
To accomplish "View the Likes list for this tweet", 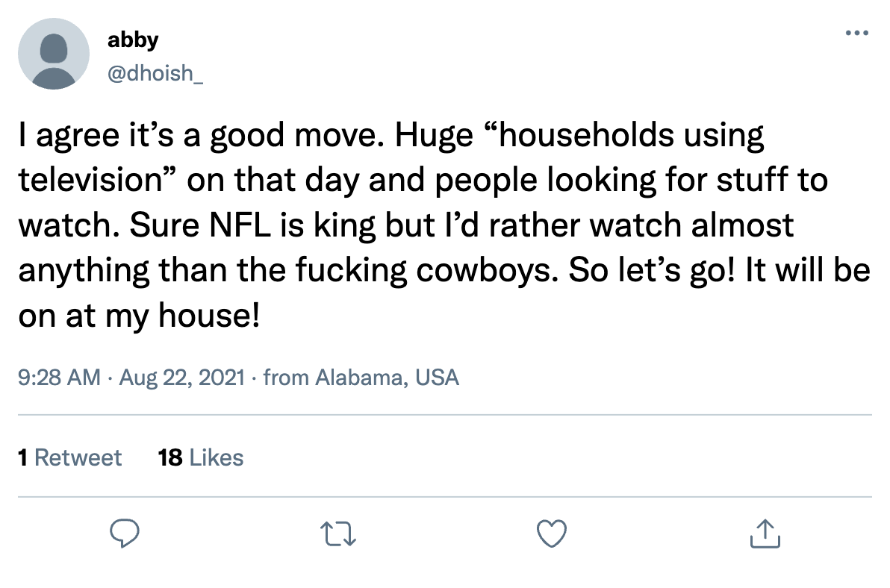I will pos(216,457).
